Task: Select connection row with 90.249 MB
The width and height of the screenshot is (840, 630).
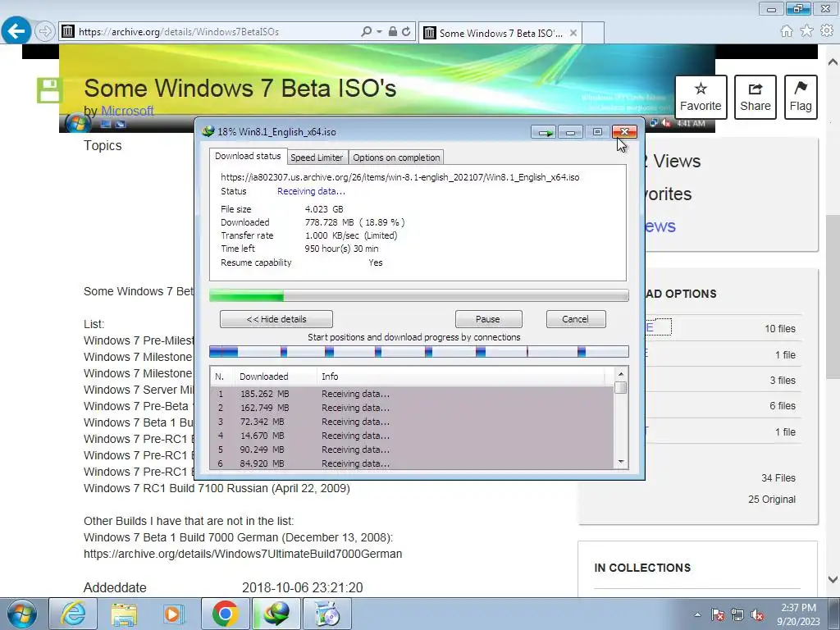Action: click(413, 450)
